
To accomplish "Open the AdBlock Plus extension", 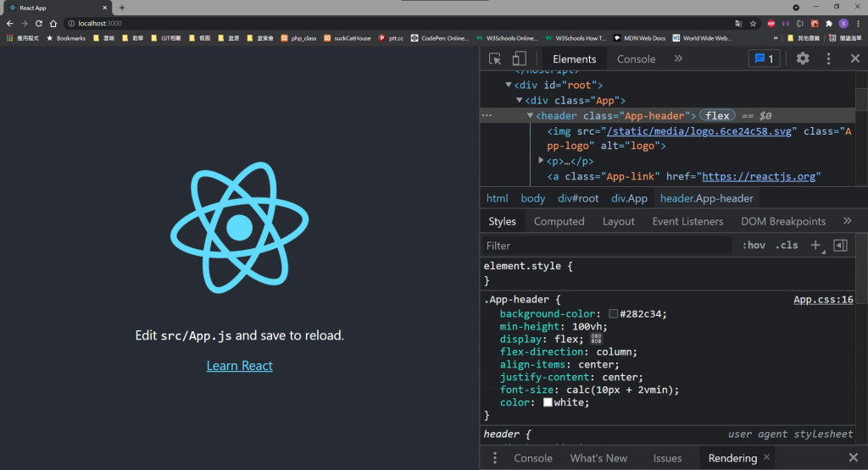I will click(x=771, y=23).
